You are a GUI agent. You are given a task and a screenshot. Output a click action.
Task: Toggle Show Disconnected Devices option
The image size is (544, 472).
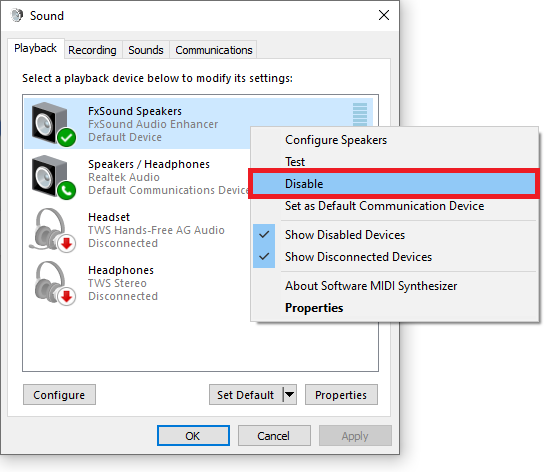pyautogui.click(x=394, y=257)
